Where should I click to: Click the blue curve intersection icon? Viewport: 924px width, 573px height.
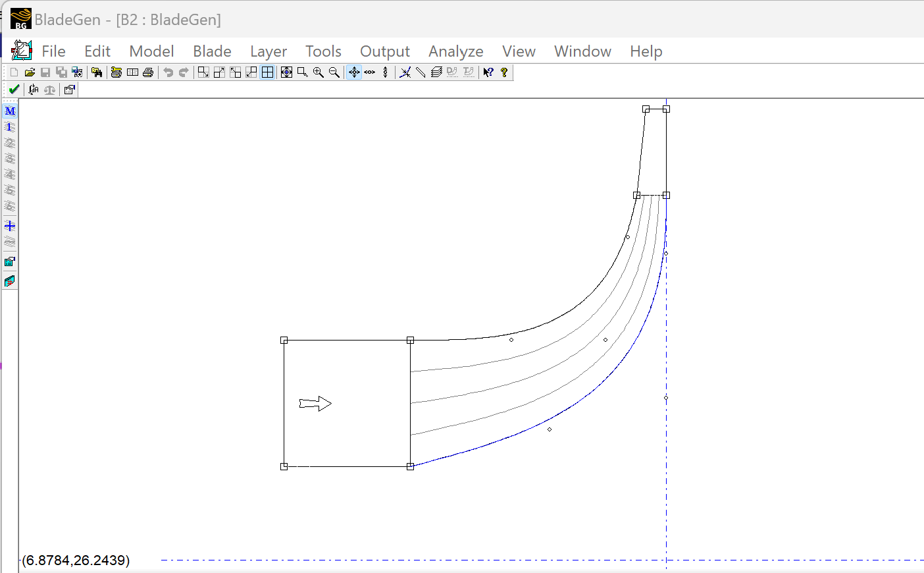pyautogui.click(x=405, y=72)
